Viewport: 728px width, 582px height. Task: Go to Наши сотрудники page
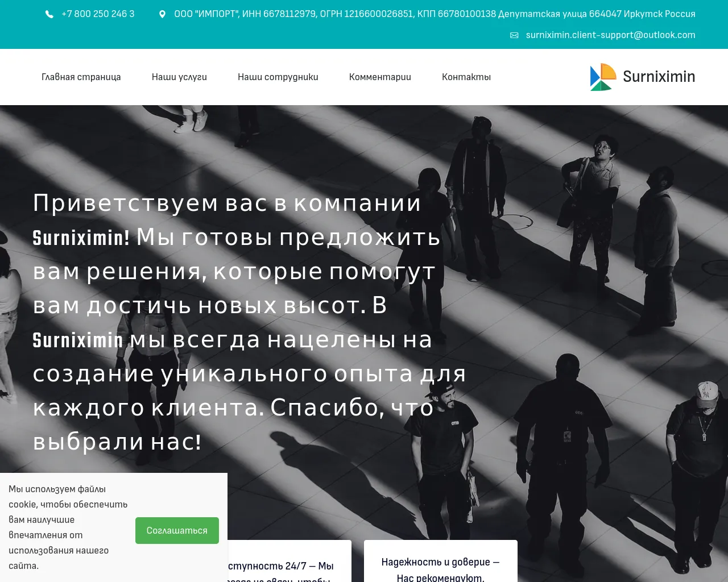coord(278,77)
